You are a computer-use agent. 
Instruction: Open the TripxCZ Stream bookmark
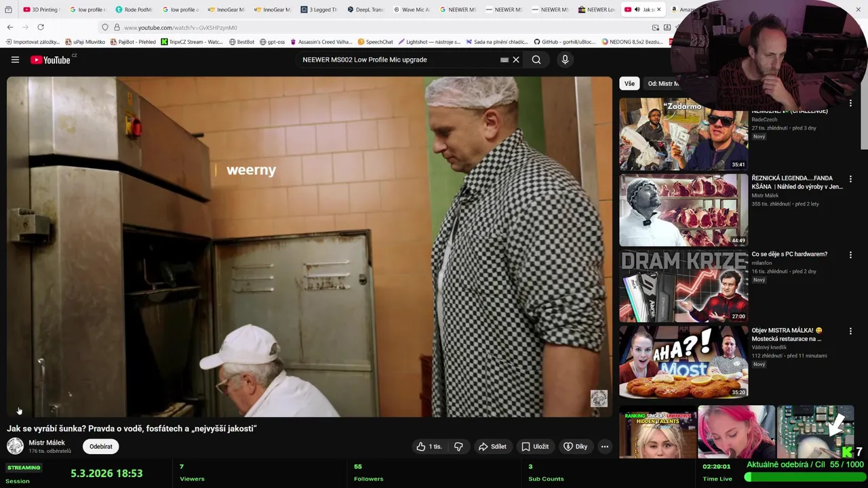(x=192, y=42)
